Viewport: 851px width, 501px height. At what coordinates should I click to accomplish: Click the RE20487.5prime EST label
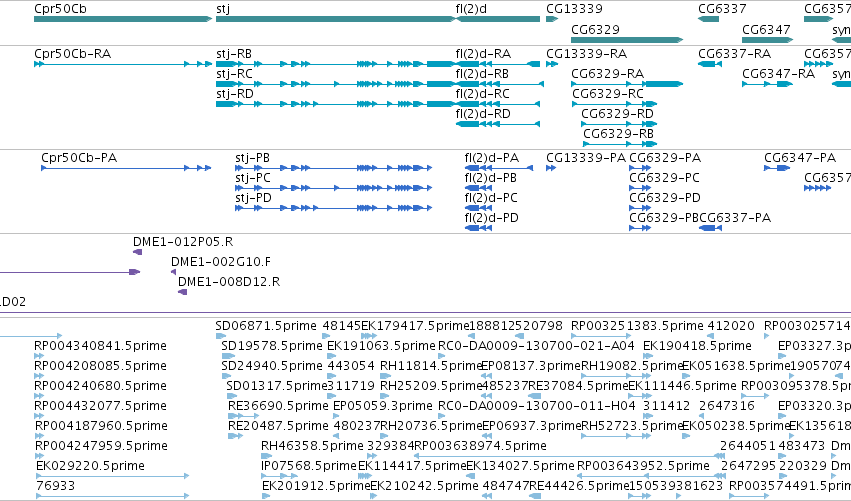coord(278,426)
